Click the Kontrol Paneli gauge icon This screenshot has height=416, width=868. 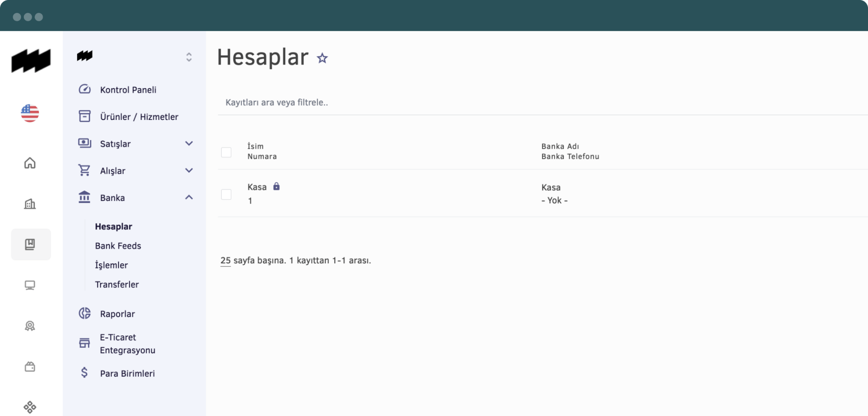pos(85,89)
